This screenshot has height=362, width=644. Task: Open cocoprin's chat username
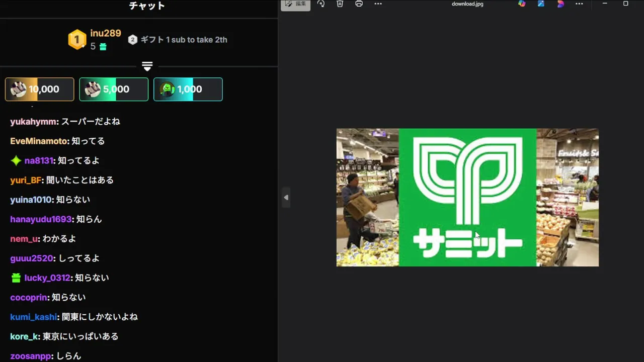pyautogui.click(x=29, y=298)
